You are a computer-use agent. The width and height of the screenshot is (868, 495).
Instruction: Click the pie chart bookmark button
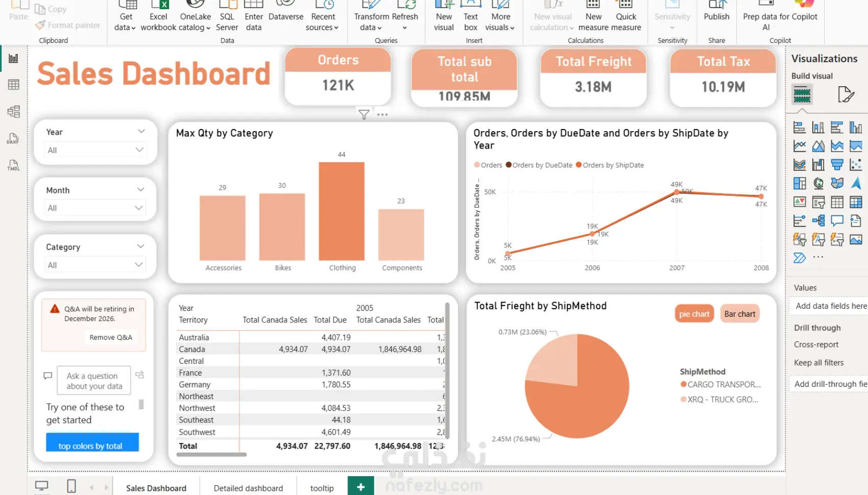[694, 314]
